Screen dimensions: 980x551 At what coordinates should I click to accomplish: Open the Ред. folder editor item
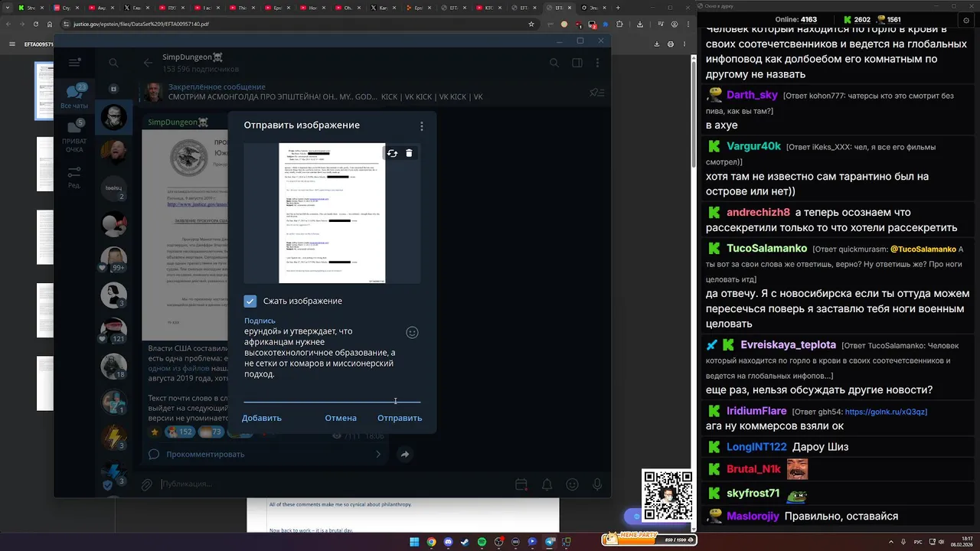74,177
